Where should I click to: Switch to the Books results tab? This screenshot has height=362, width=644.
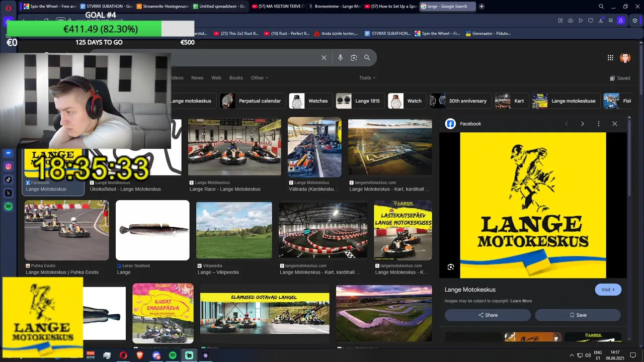click(x=236, y=78)
